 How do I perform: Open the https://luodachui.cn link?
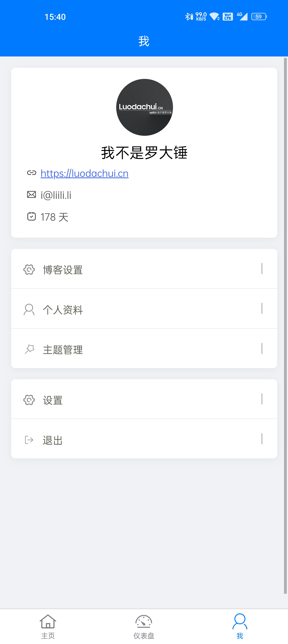pyautogui.click(x=84, y=173)
